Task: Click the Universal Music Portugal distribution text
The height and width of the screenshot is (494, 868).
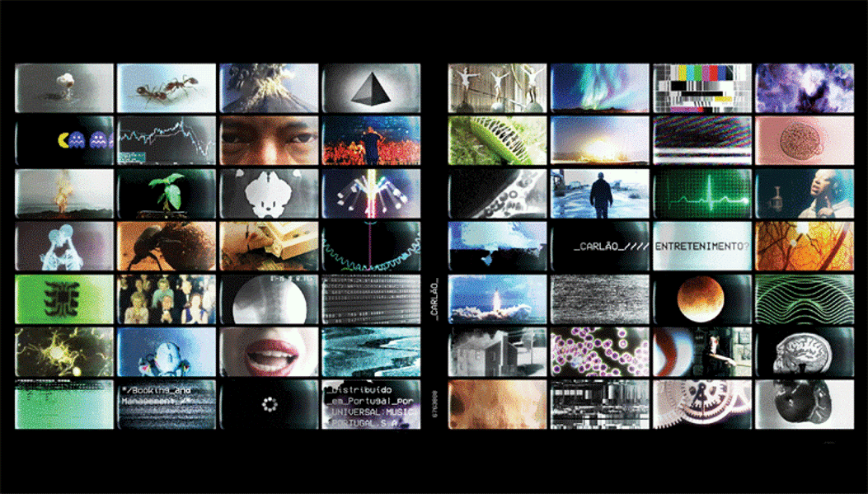Action: coord(371,405)
